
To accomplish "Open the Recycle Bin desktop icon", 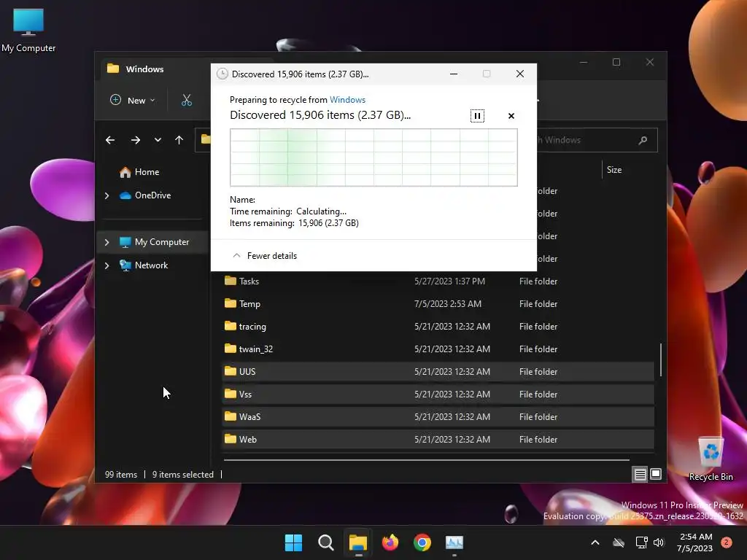I will pyautogui.click(x=711, y=459).
